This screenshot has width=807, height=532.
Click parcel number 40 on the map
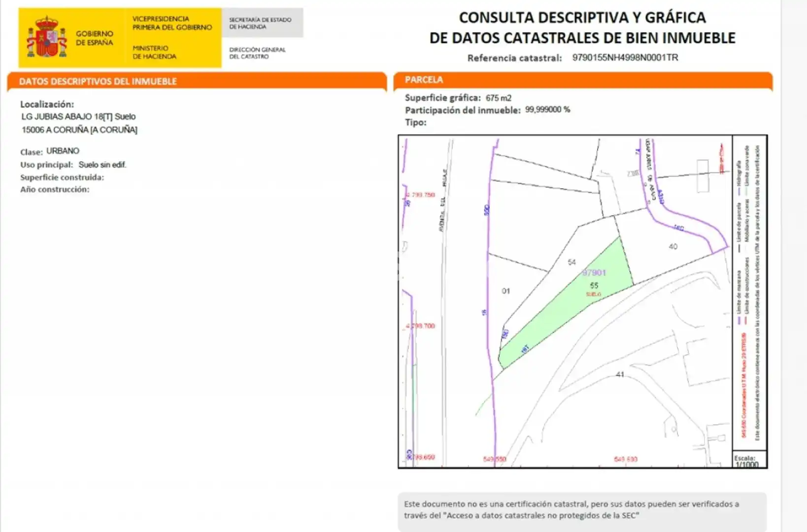(673, 246)
